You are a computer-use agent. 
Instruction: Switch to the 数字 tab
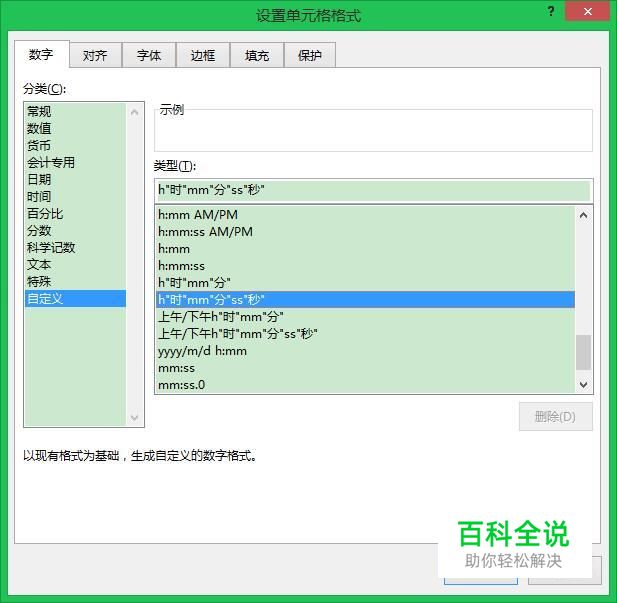(41, 54)
